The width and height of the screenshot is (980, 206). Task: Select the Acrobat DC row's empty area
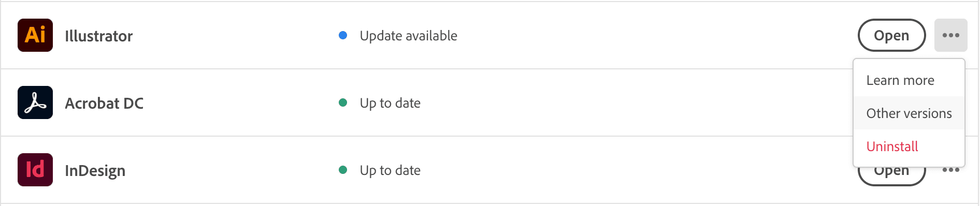pos(622,102)
